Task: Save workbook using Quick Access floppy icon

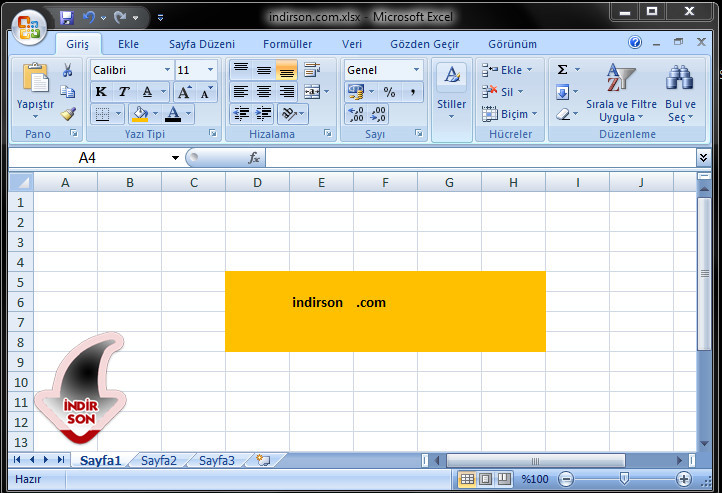Action: click(67, 17)
